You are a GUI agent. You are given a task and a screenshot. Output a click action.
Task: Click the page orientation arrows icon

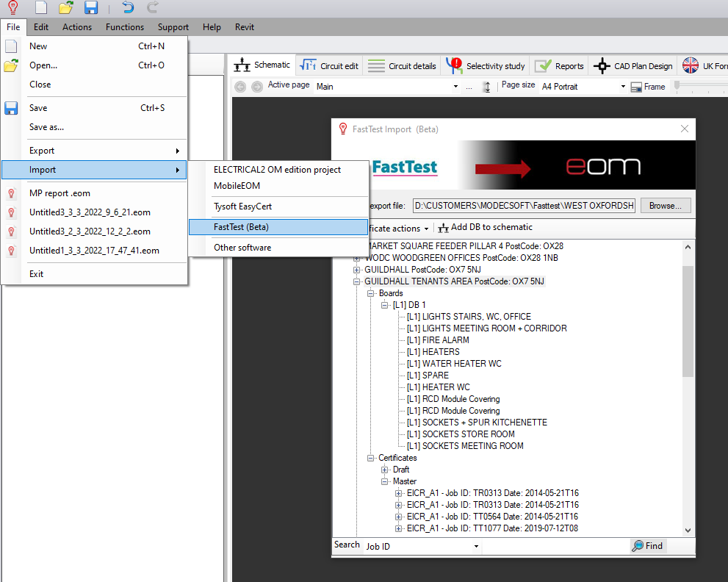486,87
